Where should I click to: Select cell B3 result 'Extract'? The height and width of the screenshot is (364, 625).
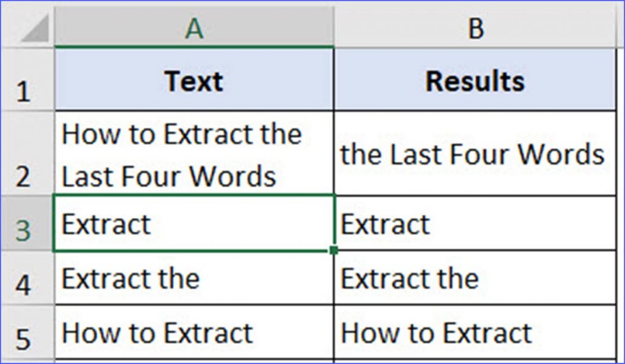475,223
